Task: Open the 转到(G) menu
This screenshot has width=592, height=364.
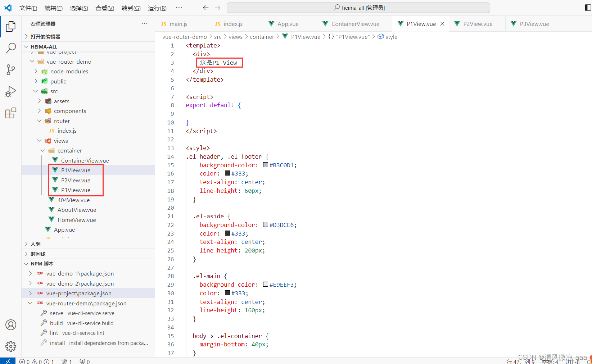Action: point(131,8)
